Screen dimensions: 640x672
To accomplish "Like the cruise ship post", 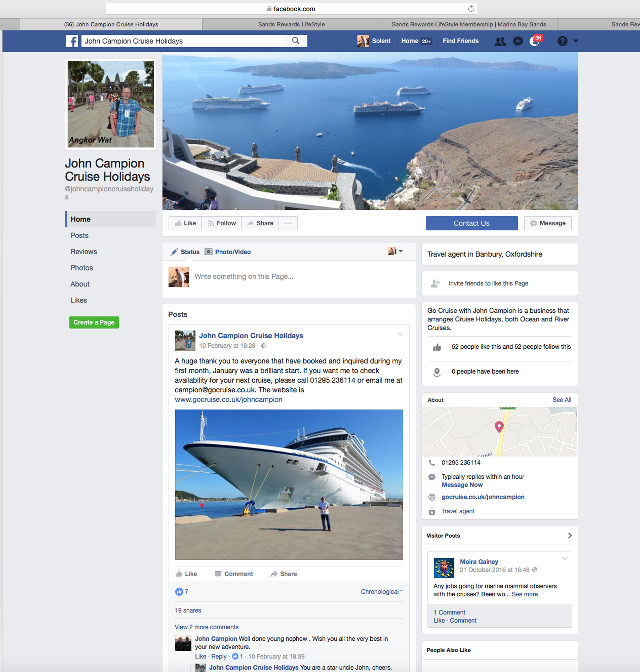I will pyautogui.click(x=186, y=574).
